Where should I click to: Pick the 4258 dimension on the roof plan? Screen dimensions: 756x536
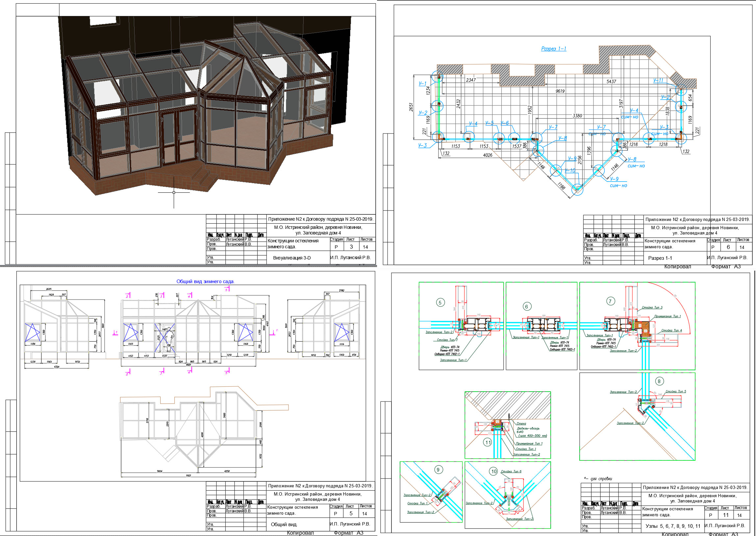point(227,471)
